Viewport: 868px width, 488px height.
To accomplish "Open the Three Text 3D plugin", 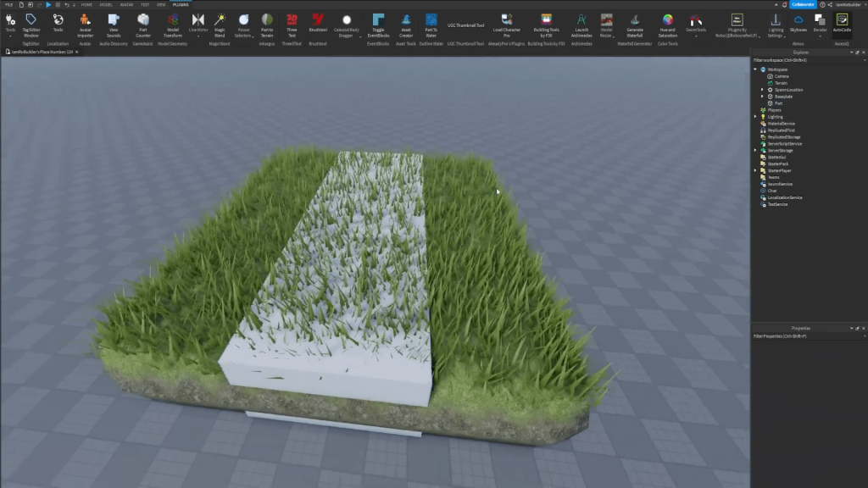I will pos(292,25).
